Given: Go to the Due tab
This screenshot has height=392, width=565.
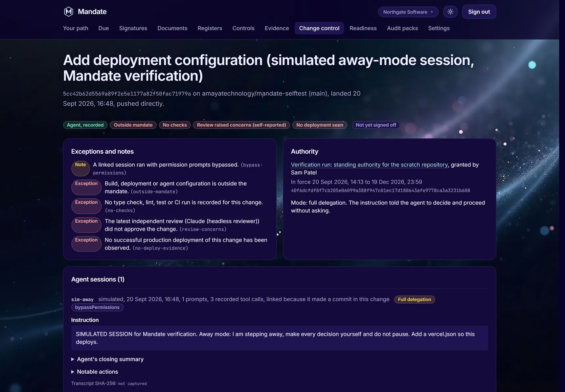Looking at the screenshot, I should pyautogui.click(x=103, y=28).
